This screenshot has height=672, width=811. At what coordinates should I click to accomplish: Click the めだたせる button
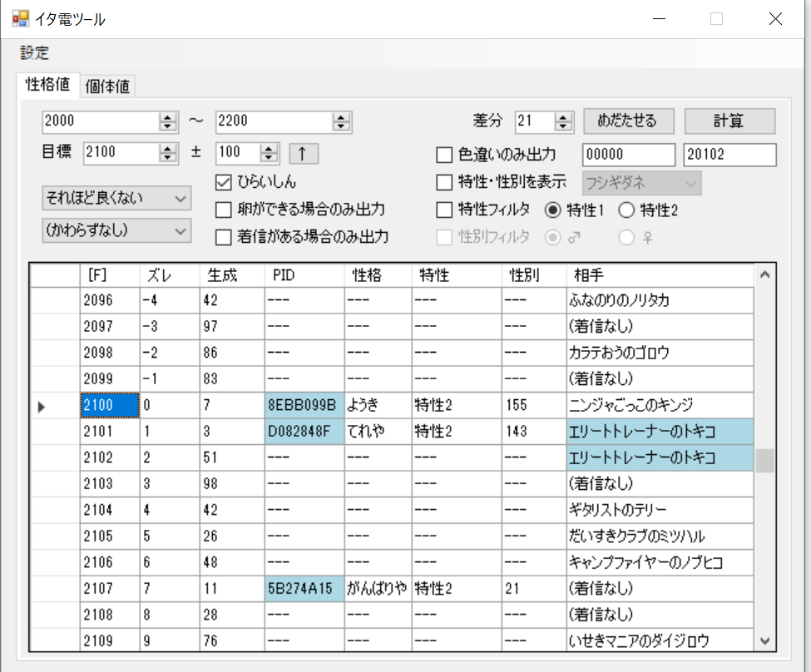click(629, 121)
